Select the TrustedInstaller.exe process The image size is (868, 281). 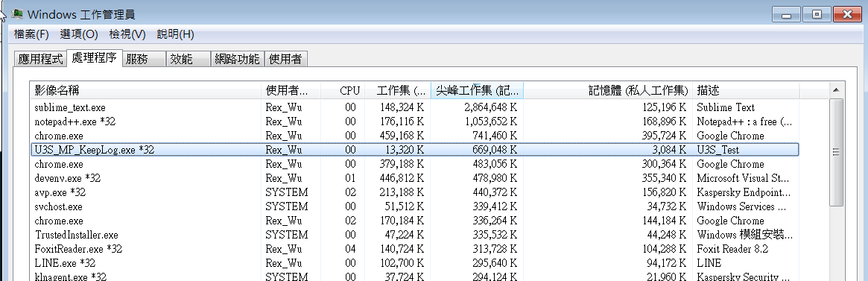coord(414,235)
